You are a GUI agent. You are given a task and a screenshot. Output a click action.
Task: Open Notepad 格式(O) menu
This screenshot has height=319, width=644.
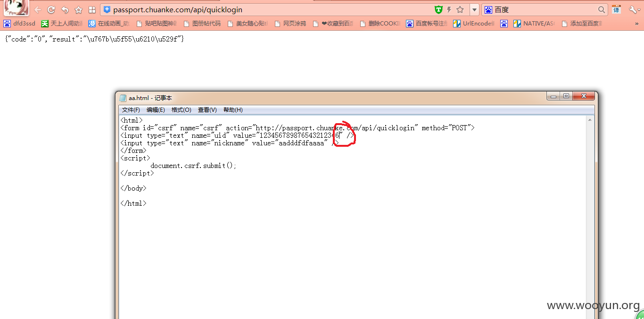point(182,110)
